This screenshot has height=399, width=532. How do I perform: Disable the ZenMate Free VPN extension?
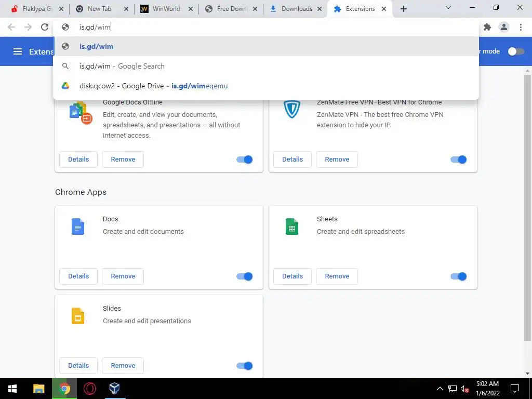459,159
